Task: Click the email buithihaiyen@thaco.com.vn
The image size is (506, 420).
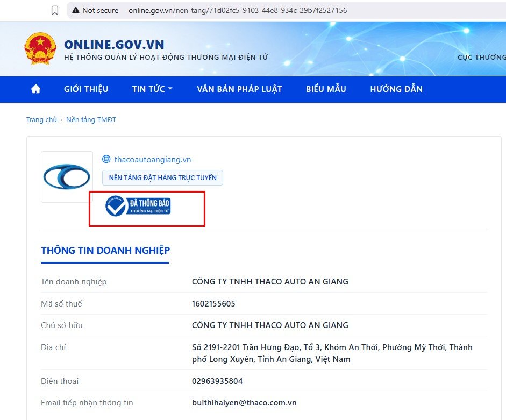Action: (x=244, y=403)
